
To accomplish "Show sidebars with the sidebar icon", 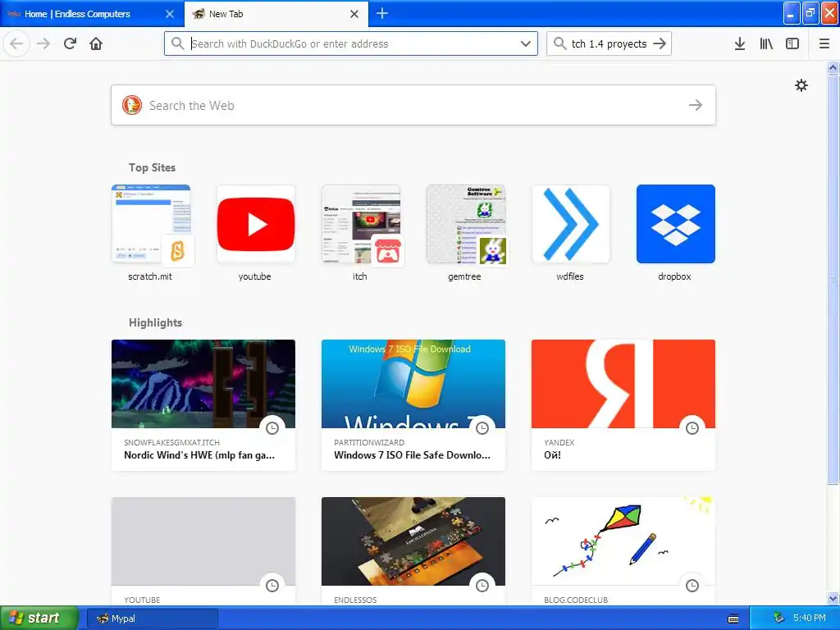I will (x=792, y=43).
